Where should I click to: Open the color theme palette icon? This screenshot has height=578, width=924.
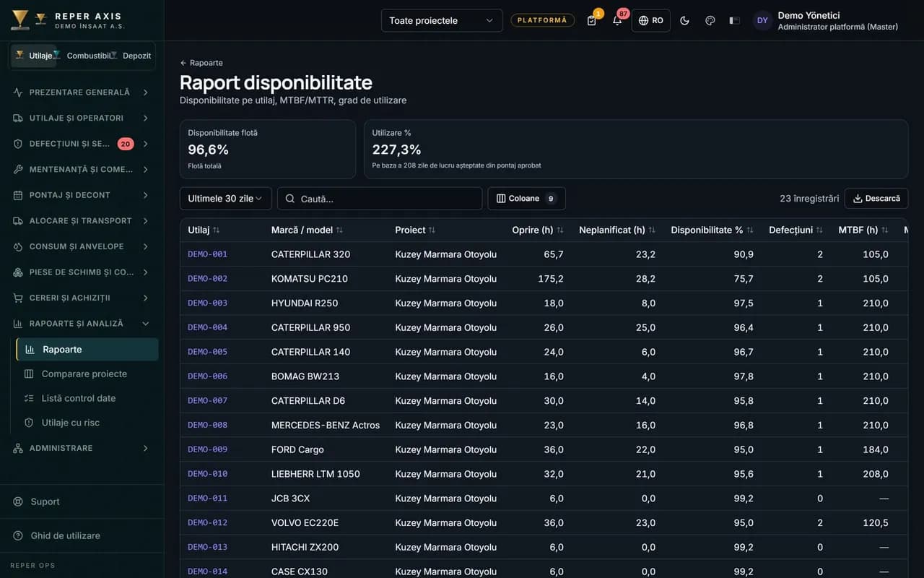(710, 20)
